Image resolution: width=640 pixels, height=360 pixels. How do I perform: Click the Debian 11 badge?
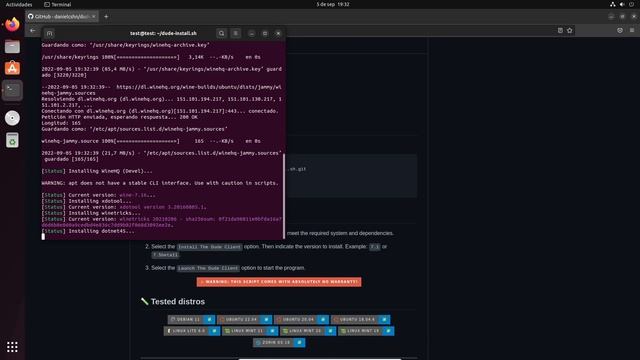click(x=191, y=320)
